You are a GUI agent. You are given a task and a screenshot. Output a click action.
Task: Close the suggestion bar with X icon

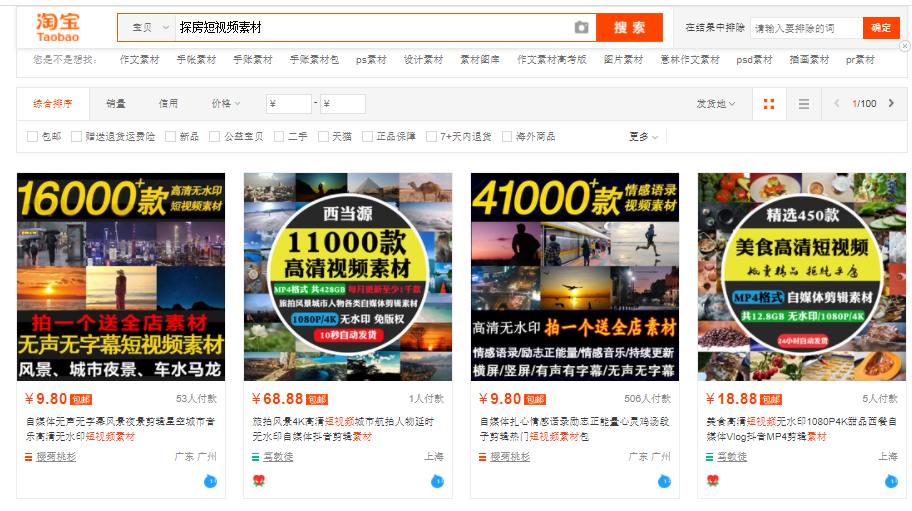pyautogui.click(x=904, y=46)
